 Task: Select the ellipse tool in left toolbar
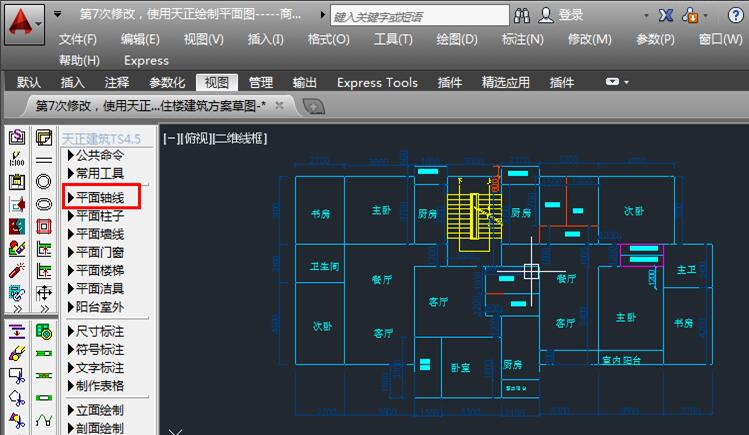(44, 204)
